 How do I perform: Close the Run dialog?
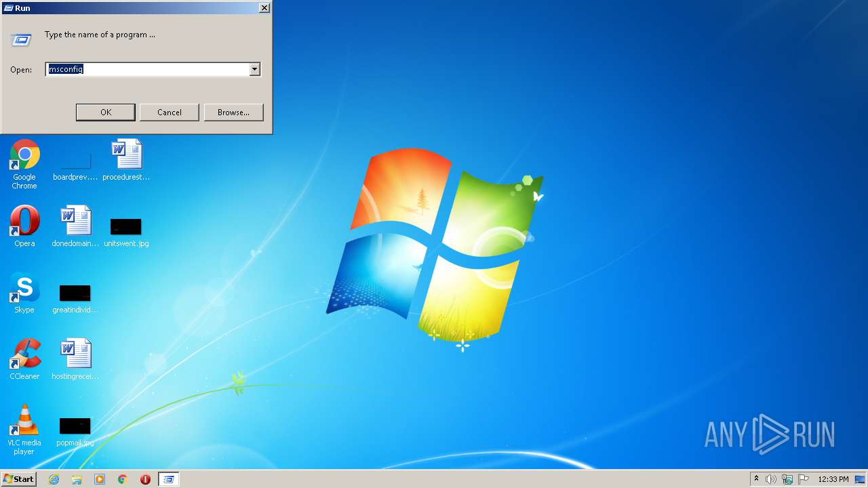(x=264, y=8)
